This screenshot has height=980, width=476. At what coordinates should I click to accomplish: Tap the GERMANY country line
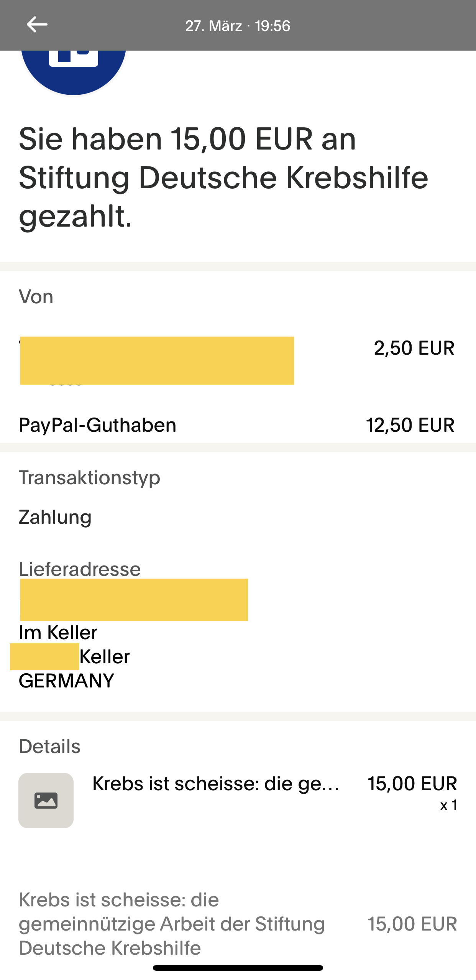point(66,681)
